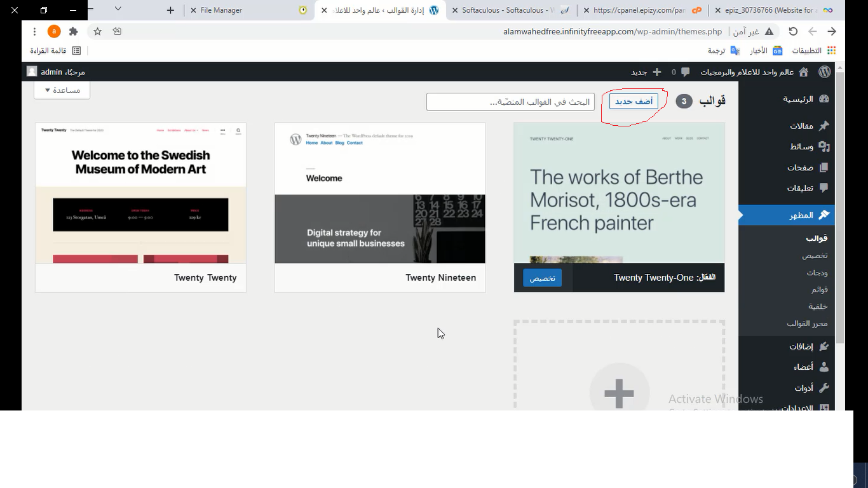
Task: Open the مرحبًا admin account menu
Action: 56,72
